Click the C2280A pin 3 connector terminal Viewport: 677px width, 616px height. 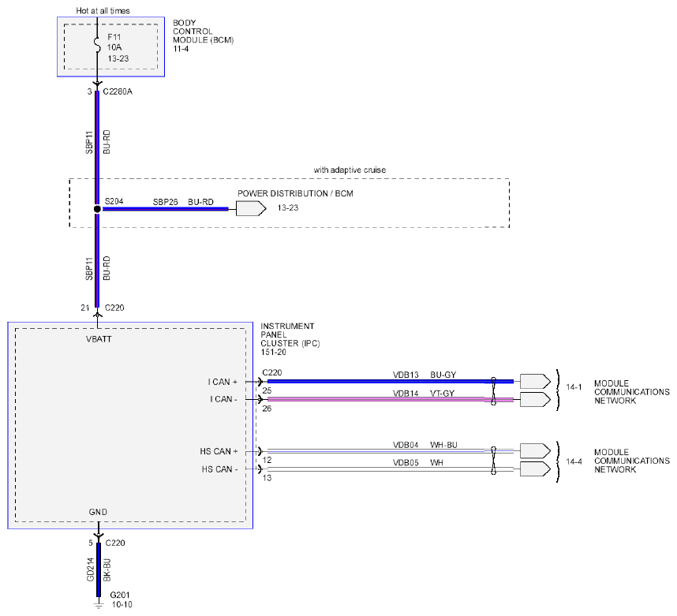[x=98, y=84]
